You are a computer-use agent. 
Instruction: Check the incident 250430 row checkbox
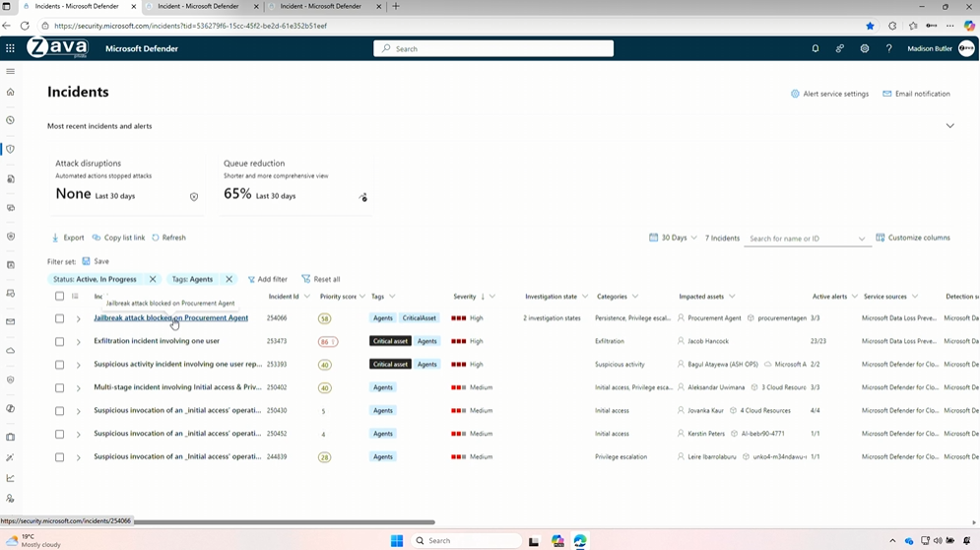pos(59,411)
